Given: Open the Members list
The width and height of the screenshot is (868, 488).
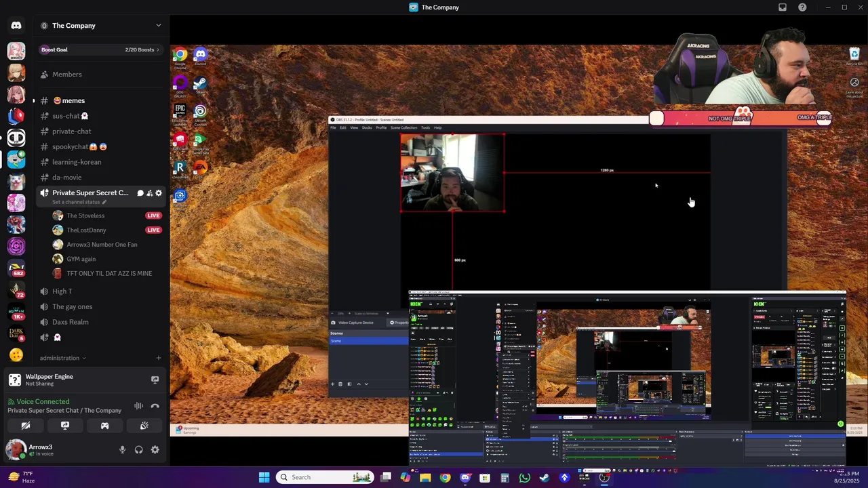Looking at the screenshot, I should [x=100, y=75].
